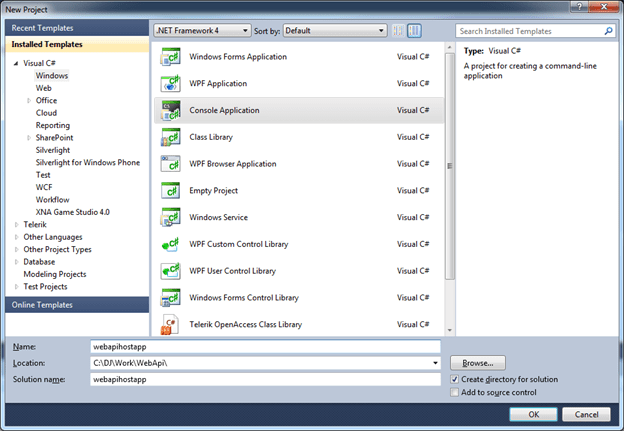Choose the Empty Project template icon
The width and height of the screenshot is (624, 431).
tap(169, 190)
